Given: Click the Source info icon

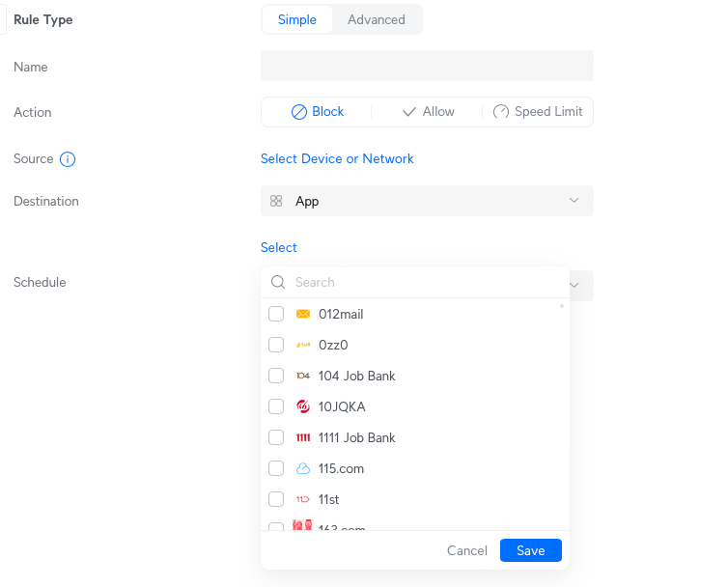Looking at the screenshot, I should (68, 159).
